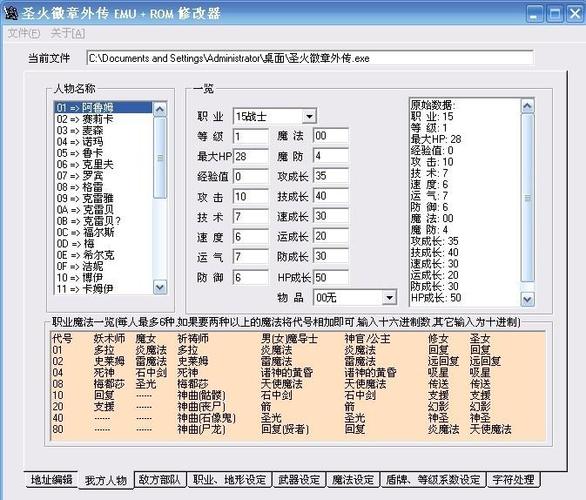Select character 0D => 梅
The image size is (586, 500).
click(104, 244)
